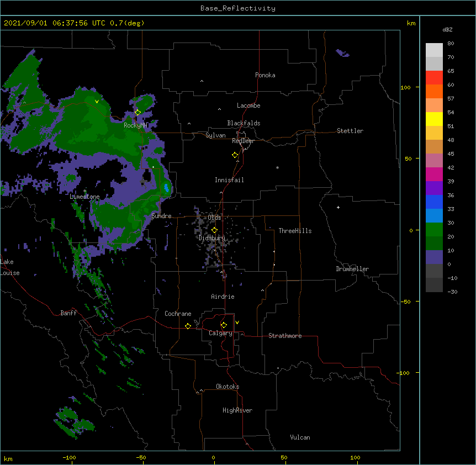Click the 50 tick on bottom axis

coord(284,458)
